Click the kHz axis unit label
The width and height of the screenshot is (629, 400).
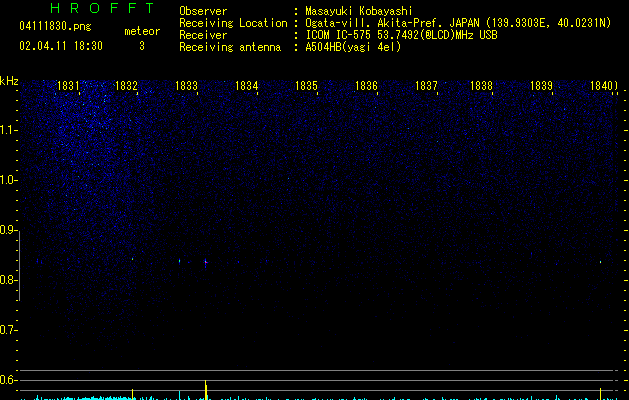tap(9, 81)
